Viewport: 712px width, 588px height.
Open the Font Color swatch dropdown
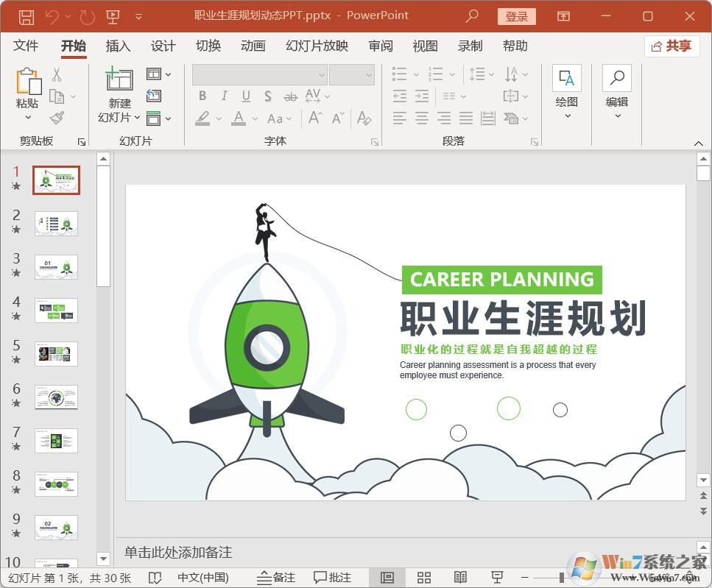pos(255,118)
